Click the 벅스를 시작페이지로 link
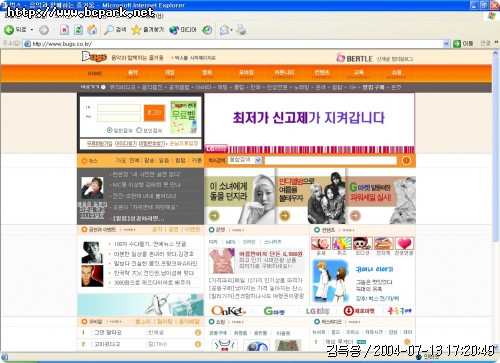Image resolution: width=500 pixels, height=363 pixels. coord(195,58)
